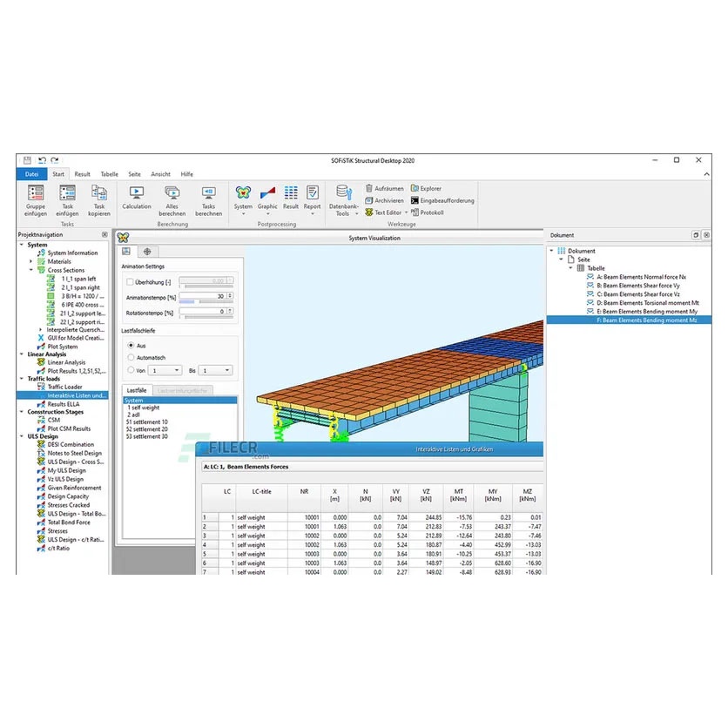Collapse the Cross Sections tree node
The height and width of the screenshot is (728, 728).
(x=30, y=270)
